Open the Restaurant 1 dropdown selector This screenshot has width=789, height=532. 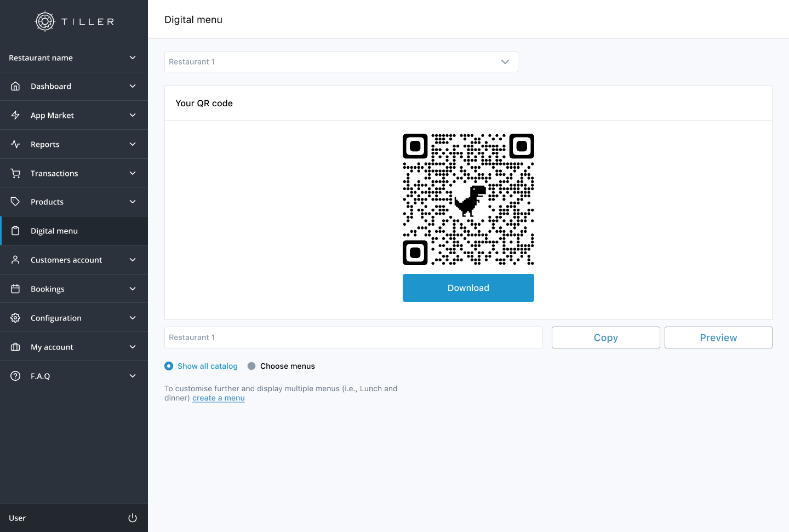(341, 62)
